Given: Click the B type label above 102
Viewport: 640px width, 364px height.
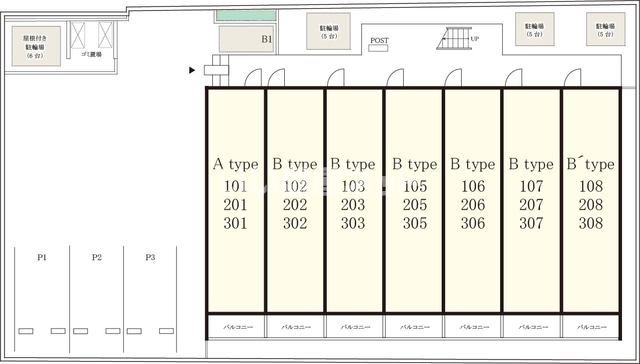Looking at the screenshot, I should click(x=295, y=164).
